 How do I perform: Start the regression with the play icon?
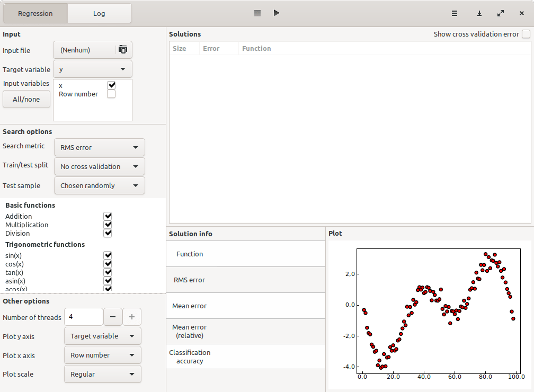(x=277, y=13)
